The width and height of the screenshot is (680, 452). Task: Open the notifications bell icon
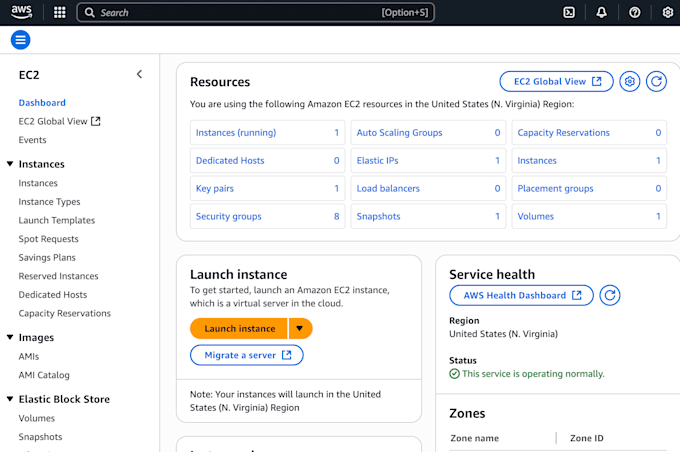pos(602,13)
